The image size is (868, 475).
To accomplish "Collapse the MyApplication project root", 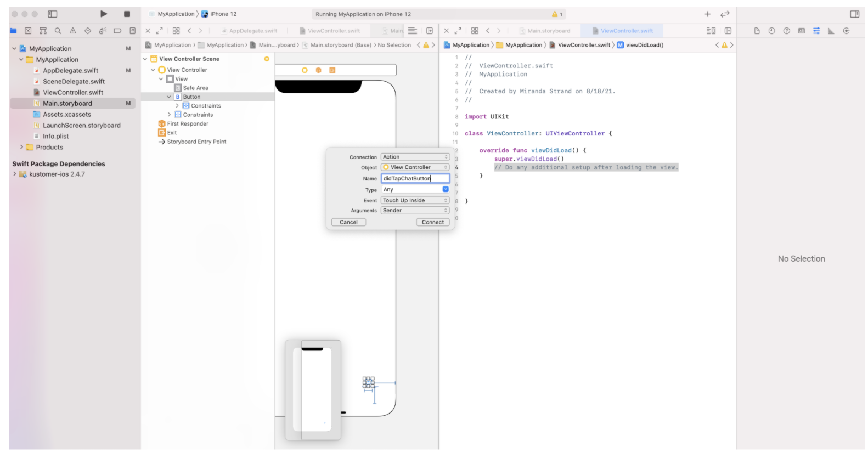I will [14, 48].
